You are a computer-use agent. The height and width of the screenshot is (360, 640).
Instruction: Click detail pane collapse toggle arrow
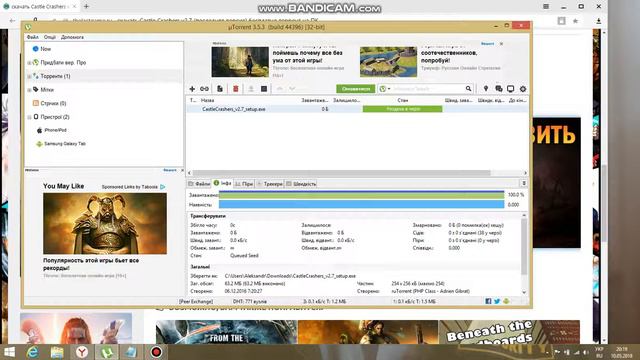524,183
